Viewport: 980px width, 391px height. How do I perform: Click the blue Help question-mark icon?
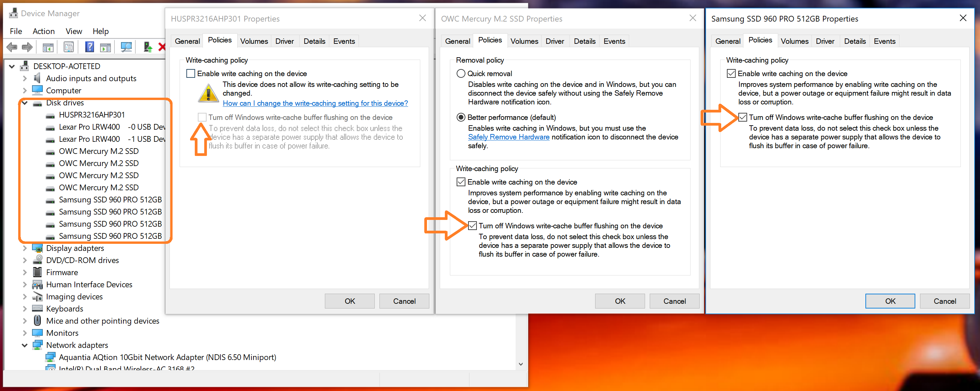click(x=89, y=47)
